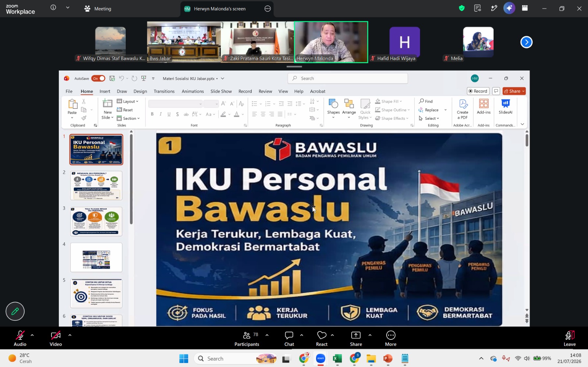This screenshot has height=367, width=588.
Task: Open Zoom AI Companion sparkle icon
Action: pyautogui.click(x=509, y=8)
